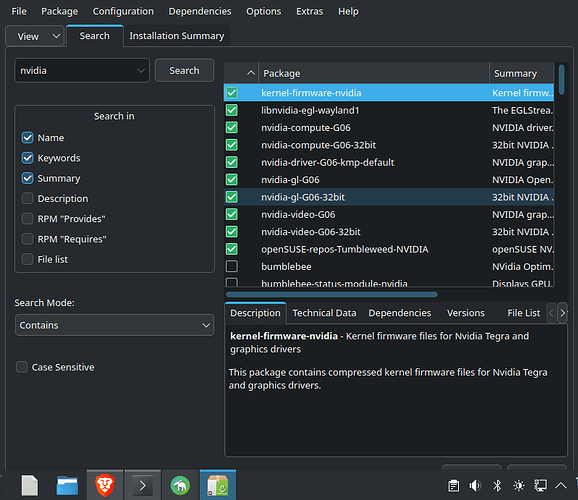Open display configuration tray icon

coord(540,486)
